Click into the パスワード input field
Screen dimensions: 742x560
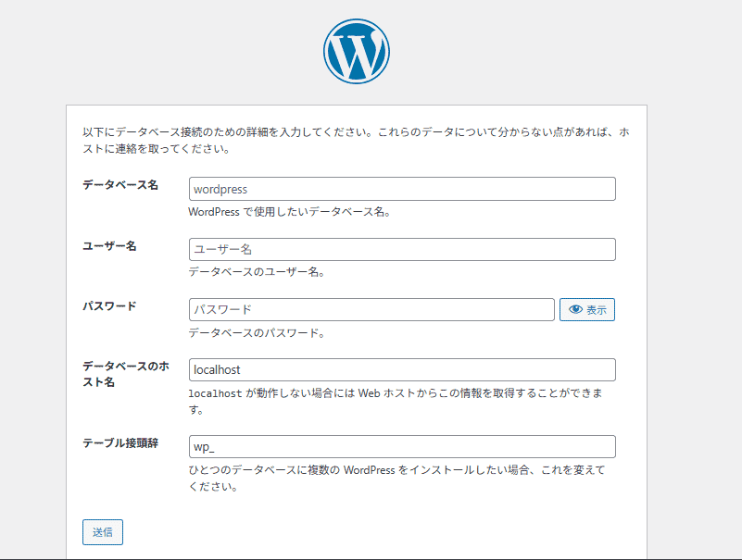click(371, 309)
